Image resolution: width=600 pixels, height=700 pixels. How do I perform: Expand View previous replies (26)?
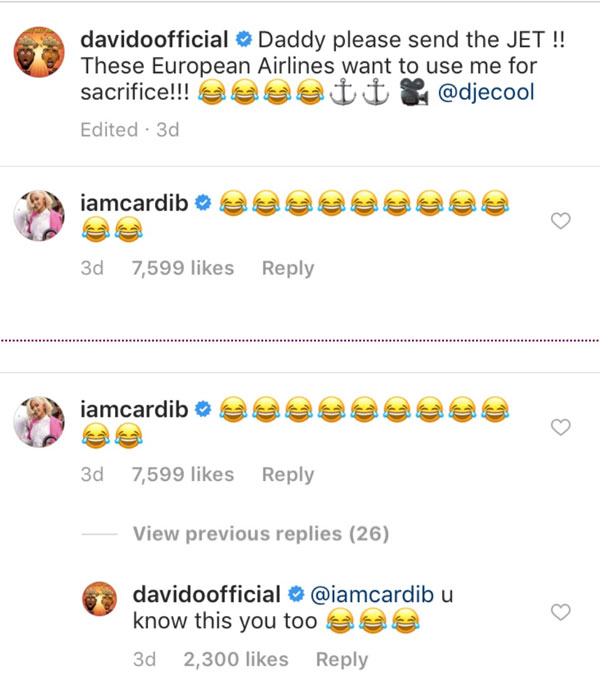tap(261, 533)
